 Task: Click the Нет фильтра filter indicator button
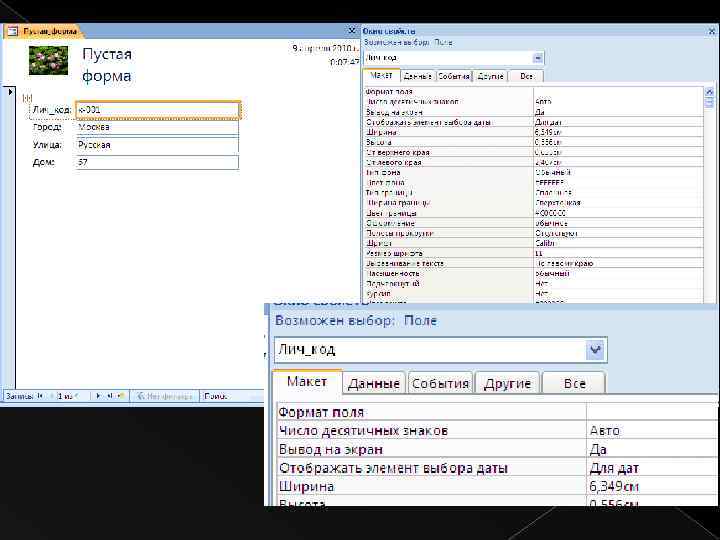(x=164, y=396)
